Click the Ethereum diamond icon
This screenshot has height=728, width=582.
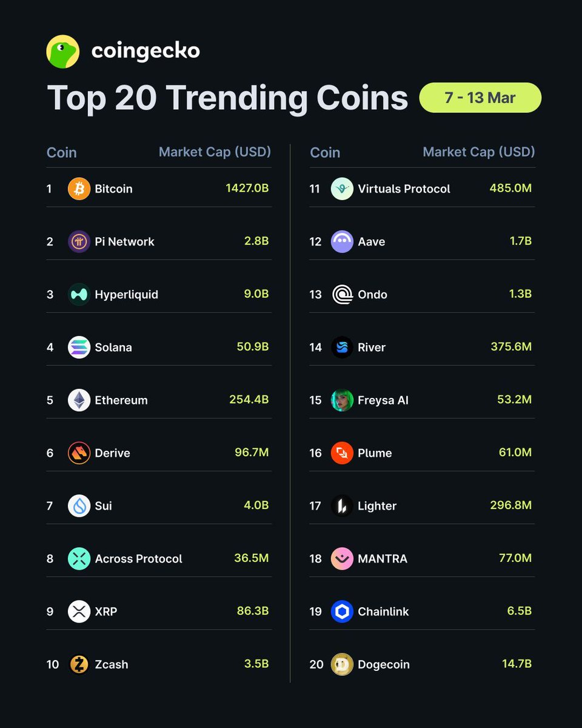(79, 400)
